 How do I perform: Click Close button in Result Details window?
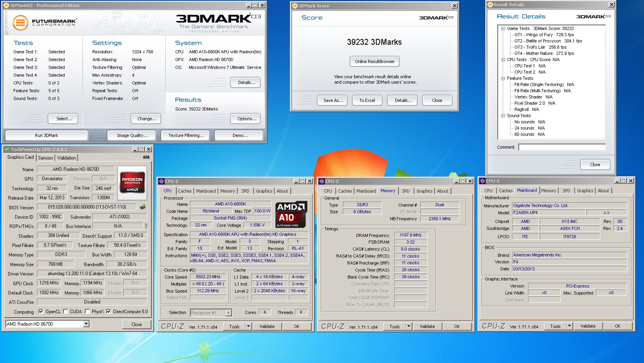point(595,165)
